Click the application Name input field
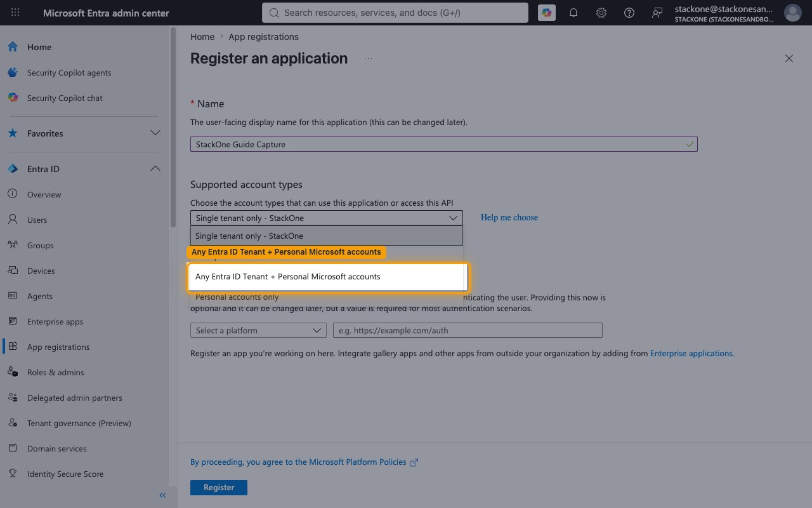Image resolution: width=812 pixels, height=508 pixels. click(444, 144)
